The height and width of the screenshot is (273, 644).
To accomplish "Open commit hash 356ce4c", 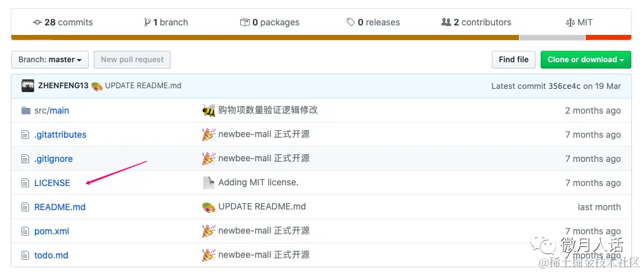I will 565,86.
